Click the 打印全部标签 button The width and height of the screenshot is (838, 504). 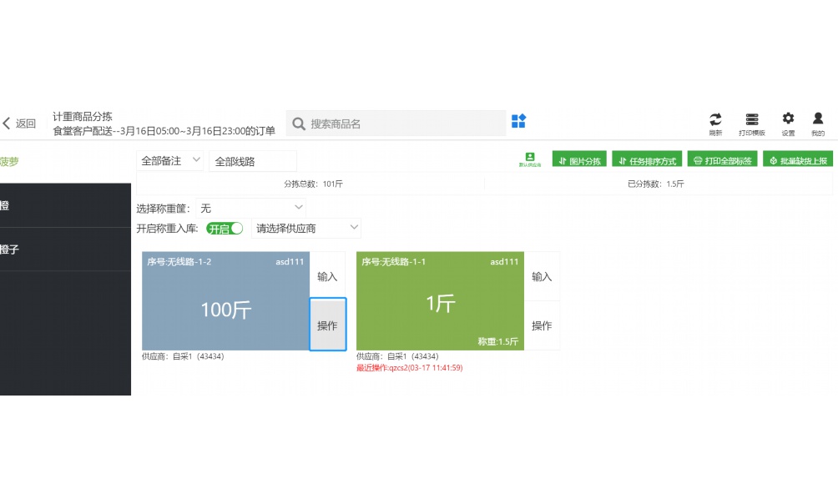point(723,159)
